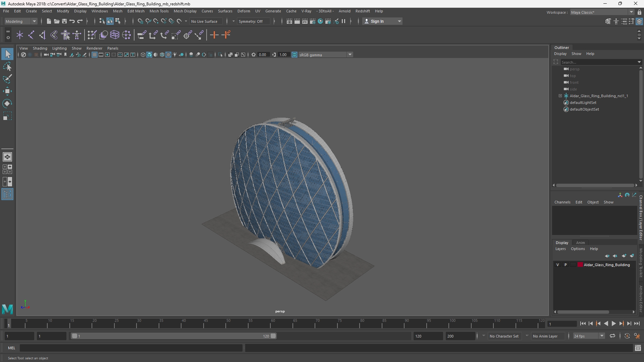Go to the start of playback range
Image resolution: width=644 pixels, height=362 pixels.
point(583,323)
